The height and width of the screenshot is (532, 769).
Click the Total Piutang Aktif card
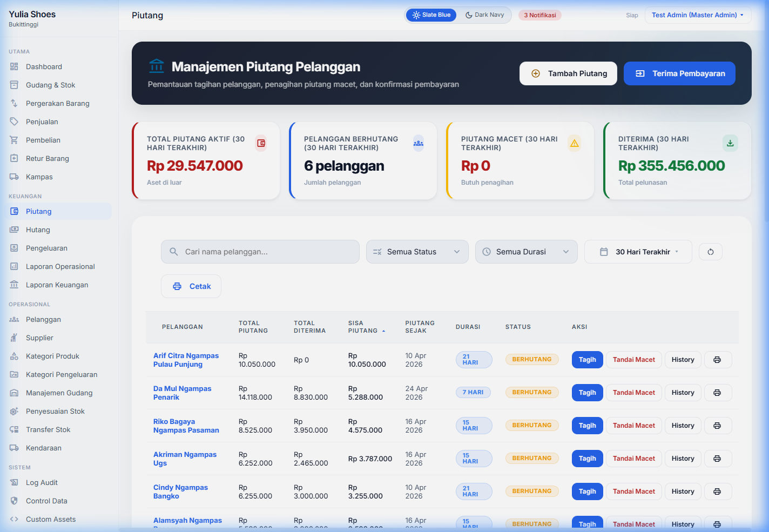pyautogui.click(x=206, y=160)
